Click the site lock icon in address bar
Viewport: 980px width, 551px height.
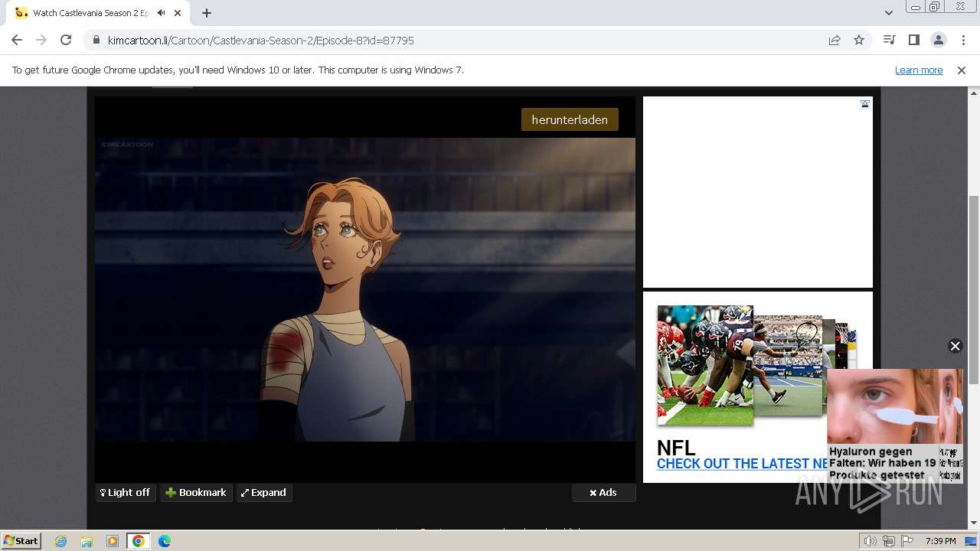point(96,40)
